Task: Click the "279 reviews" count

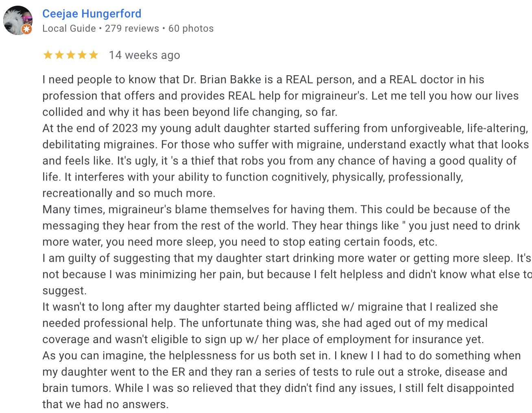Action: click(x=132, y=28)
